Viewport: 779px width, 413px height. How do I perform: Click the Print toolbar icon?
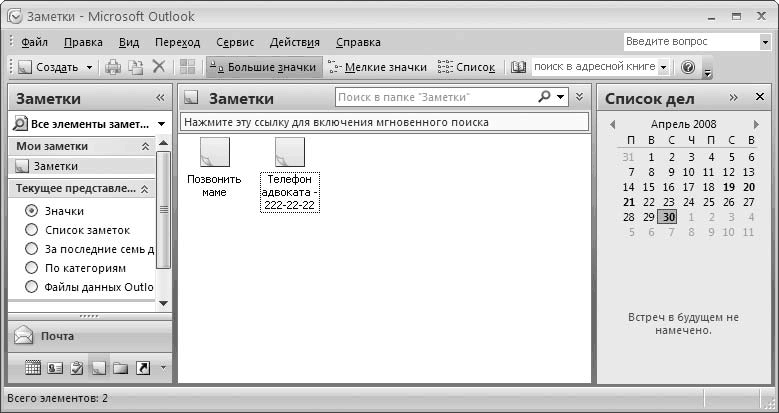113,67
